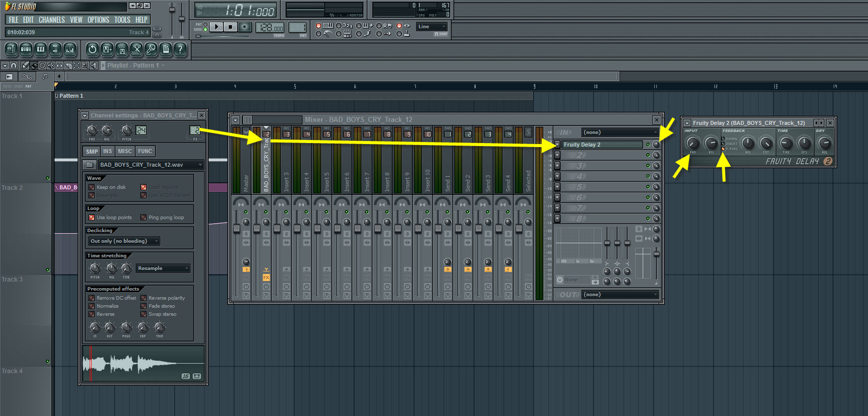868x416 pixels.
Task: Toggle the Use loop points checkbox
Action: tap(92, 218)
